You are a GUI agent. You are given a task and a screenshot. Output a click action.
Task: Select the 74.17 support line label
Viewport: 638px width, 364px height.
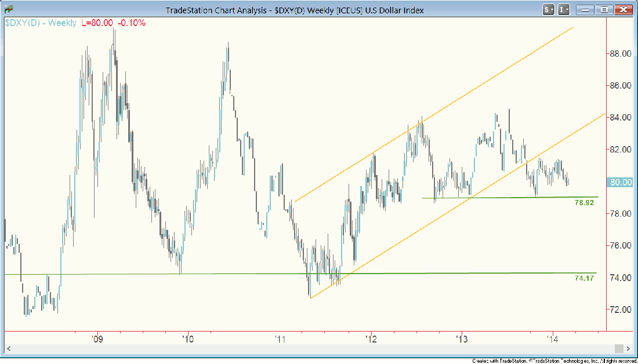[x=585, y=279]
